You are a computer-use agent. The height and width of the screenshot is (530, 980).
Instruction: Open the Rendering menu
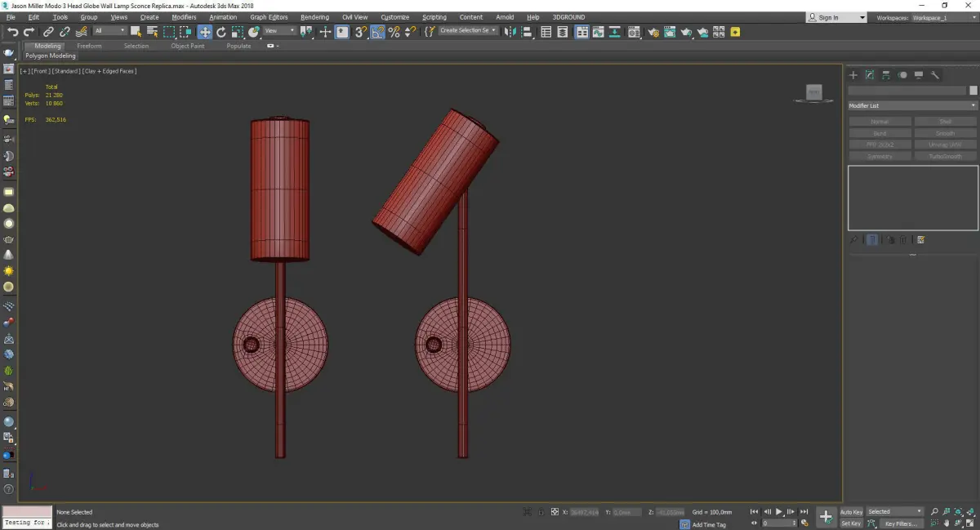(x=314, y=17)
